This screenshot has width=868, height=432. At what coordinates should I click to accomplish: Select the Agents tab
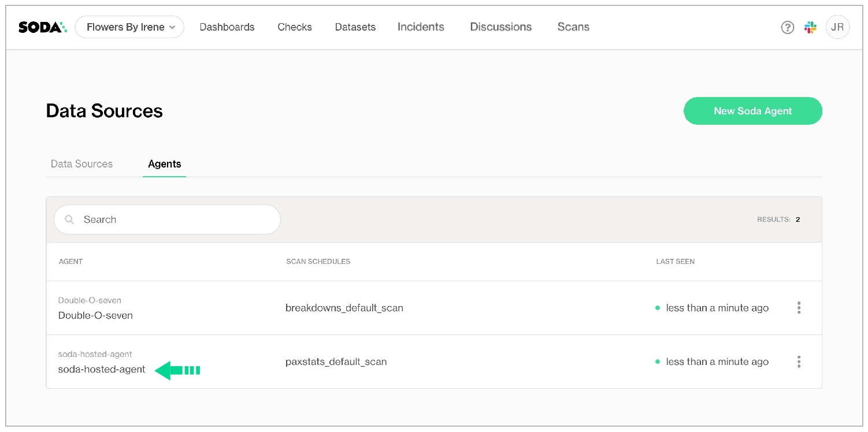164,164
